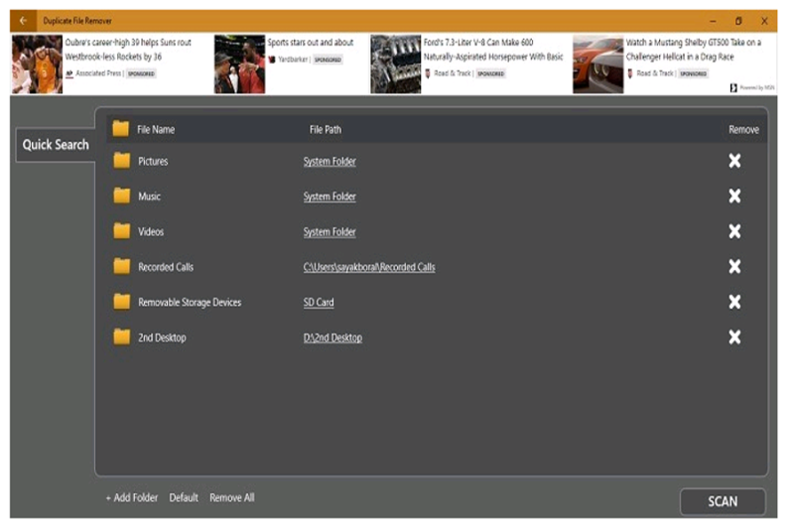Click Remove All
The image size is (794, 532).
coord(232,498)
